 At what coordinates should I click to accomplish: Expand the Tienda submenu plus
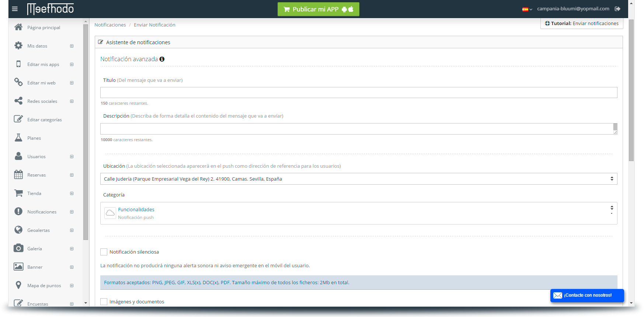pyautogui.click(x=72, y=194)
